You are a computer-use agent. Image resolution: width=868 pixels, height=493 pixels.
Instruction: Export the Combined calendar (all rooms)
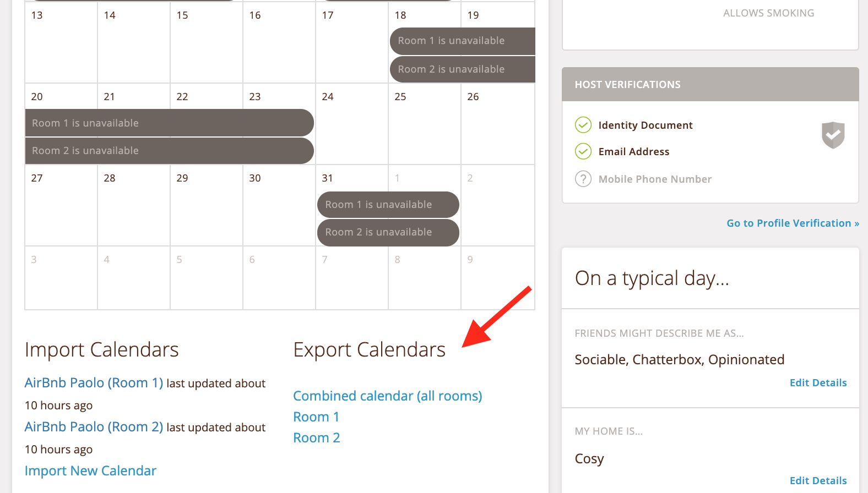tap(387, 396)
